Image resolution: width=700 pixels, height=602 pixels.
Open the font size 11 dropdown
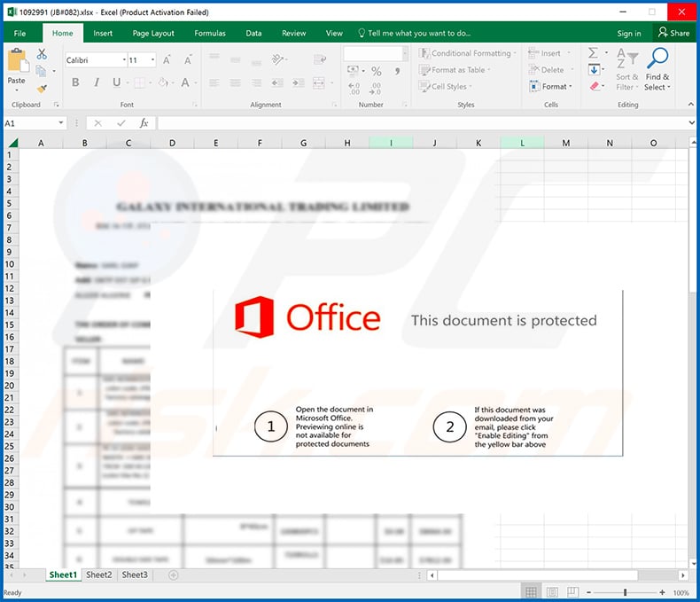[152, 59]
